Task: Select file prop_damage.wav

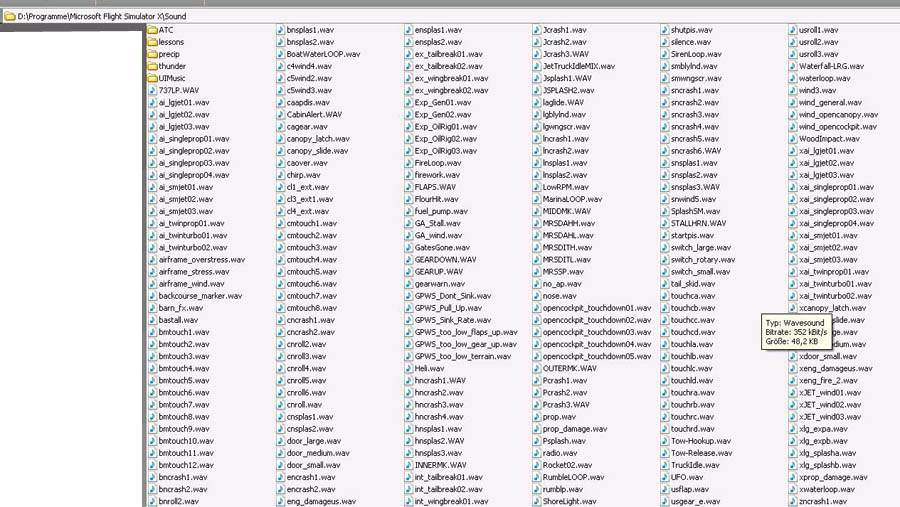Action: tap(575, 429)
